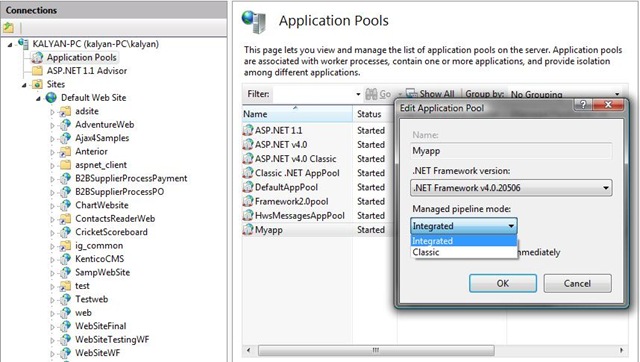Open the .NET Framework version dropdown

tap(511, 188)
